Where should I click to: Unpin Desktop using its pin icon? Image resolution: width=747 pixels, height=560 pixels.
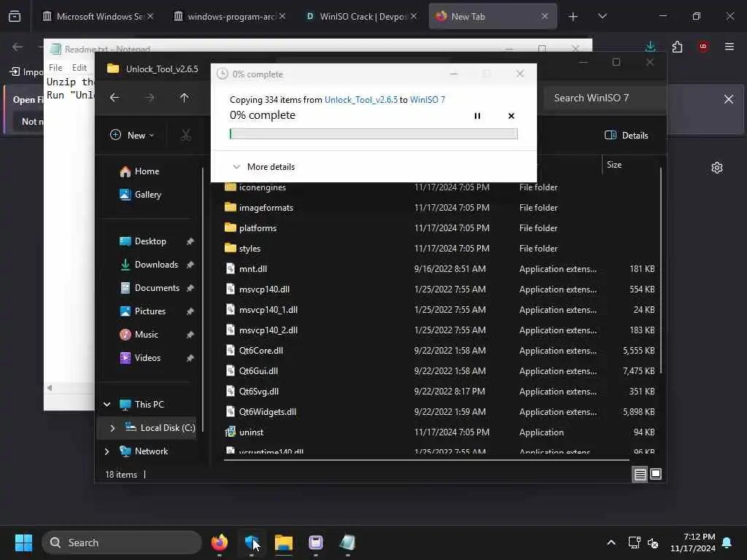[x=190, y=241]
